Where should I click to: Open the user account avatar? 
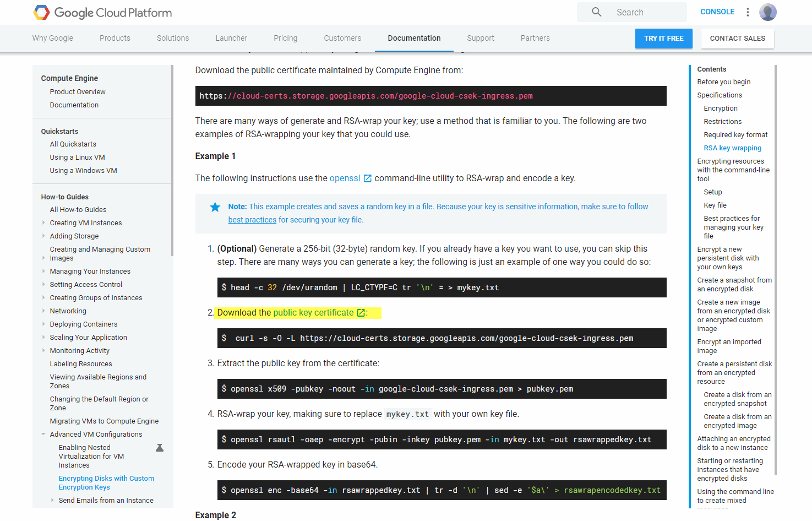pyautogui.click(x=767, y=12)
